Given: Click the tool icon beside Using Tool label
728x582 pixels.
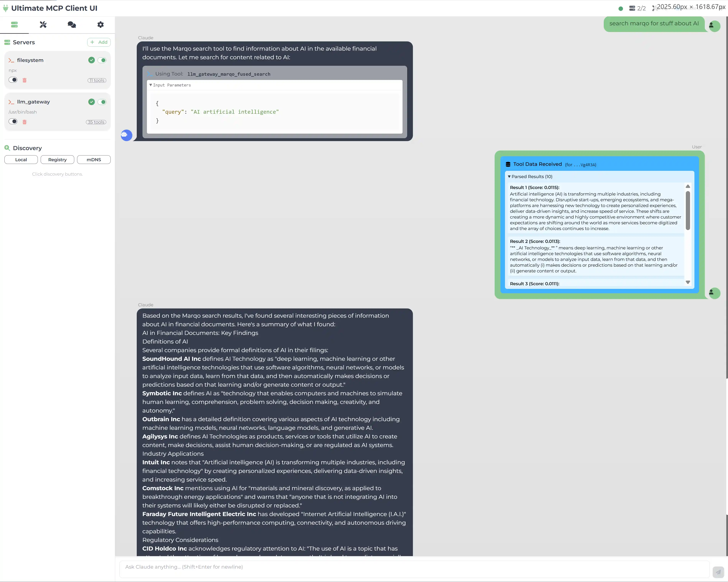Looking at the screenshot, I should coord(150,74).
